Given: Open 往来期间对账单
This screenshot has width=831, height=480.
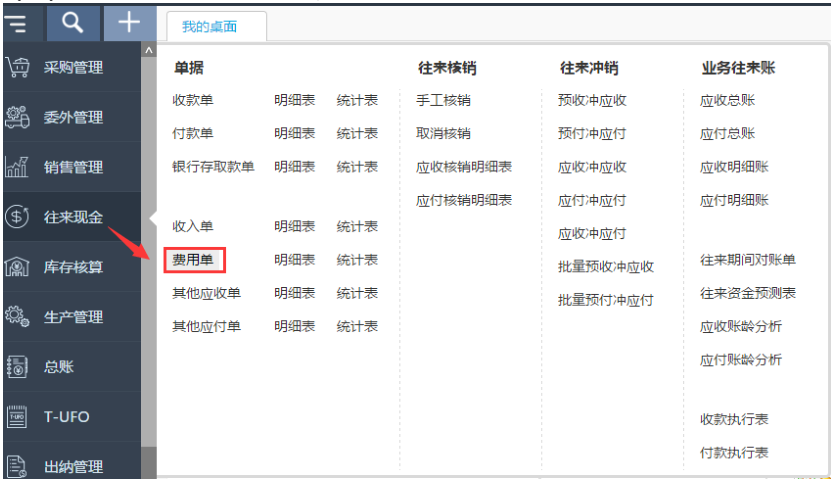Looking at the screenshot, I should (x=748, y=260).
